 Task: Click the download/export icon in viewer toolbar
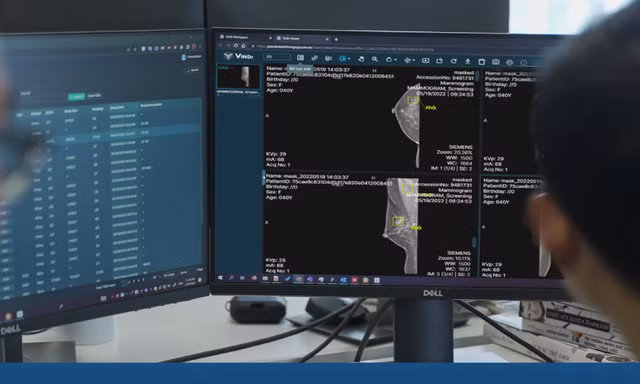(468, 61)
